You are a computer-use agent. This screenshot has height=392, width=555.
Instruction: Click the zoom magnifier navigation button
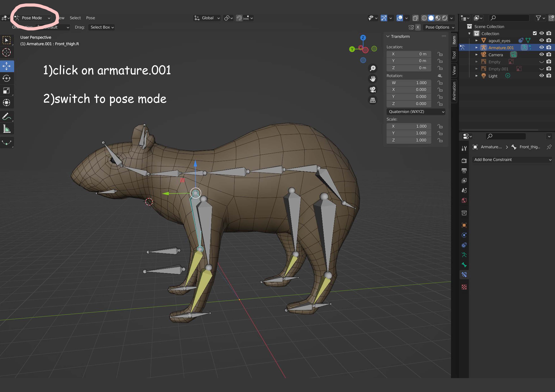pos(373,68)
